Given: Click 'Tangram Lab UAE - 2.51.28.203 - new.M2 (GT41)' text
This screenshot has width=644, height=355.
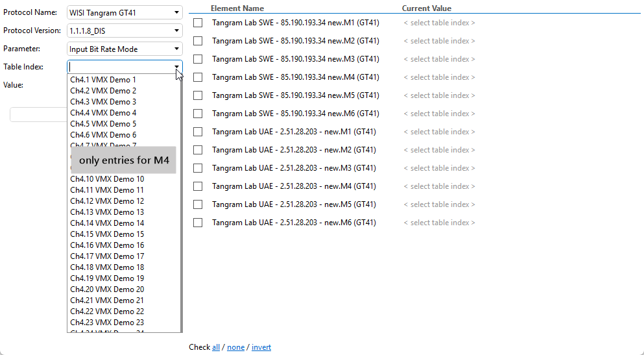Looking at the screenshot, I should (294, 150).
